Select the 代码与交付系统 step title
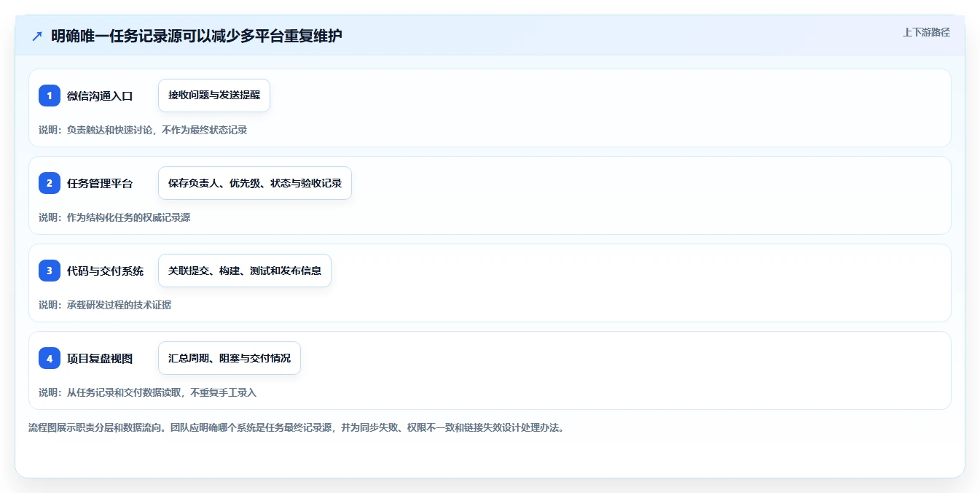Screen dimensions: 980x493 pos(105,271)
